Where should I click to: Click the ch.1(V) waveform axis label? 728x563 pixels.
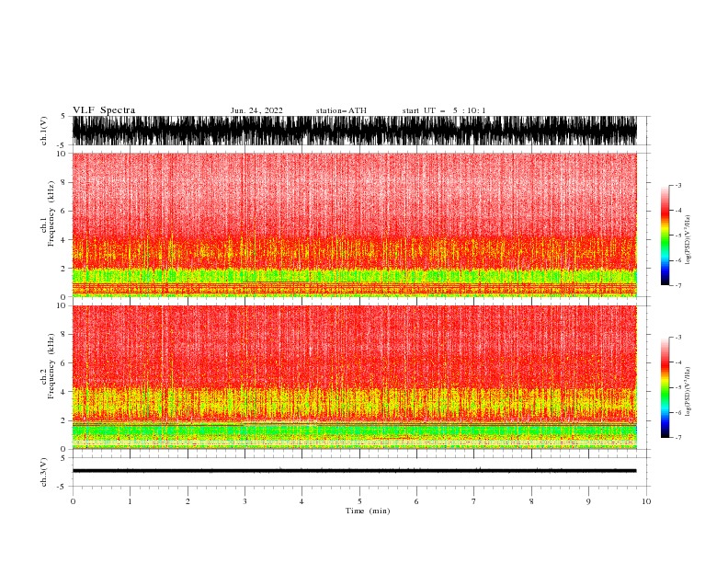(x=44, y=131)
